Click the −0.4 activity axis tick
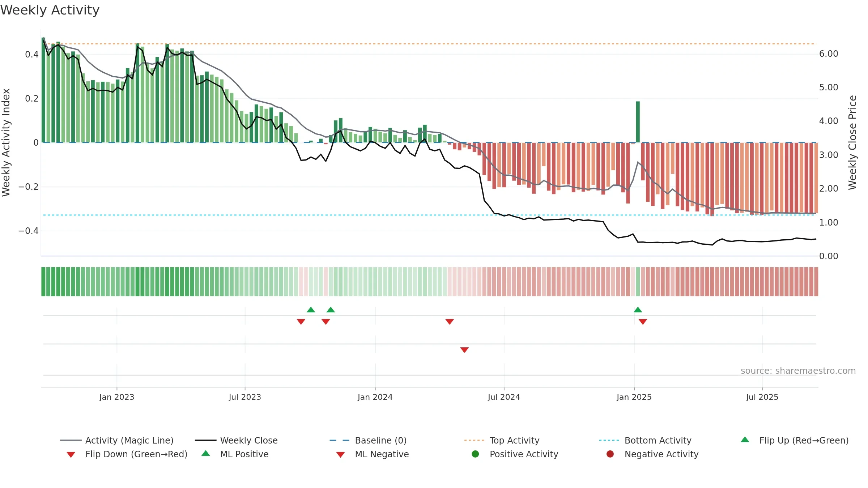Screen dimensions: 868x488 pos(29,231)
